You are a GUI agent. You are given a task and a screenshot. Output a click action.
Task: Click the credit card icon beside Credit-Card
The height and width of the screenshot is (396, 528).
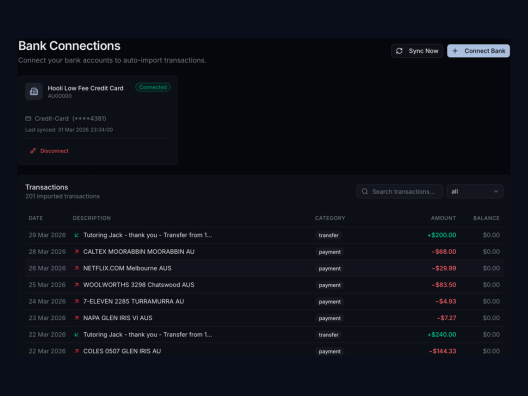28,119
